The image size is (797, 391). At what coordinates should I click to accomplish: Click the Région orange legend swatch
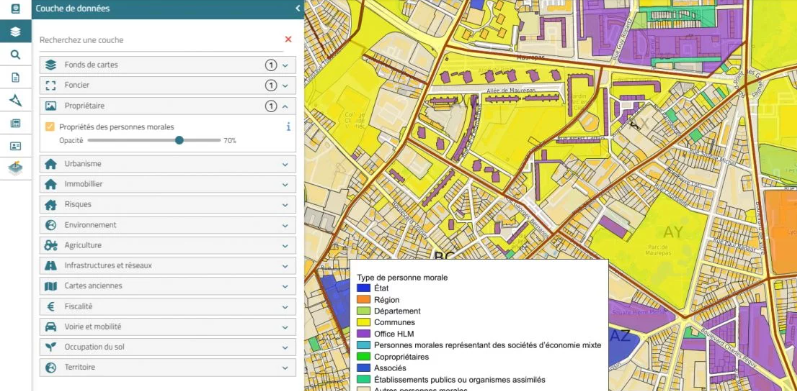click(363, 299)
